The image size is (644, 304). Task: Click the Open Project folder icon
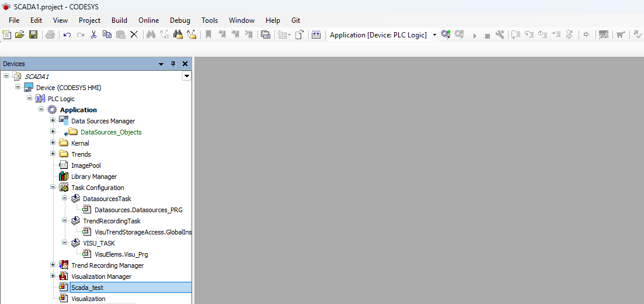pyautogui.click(x=20, y=35)
